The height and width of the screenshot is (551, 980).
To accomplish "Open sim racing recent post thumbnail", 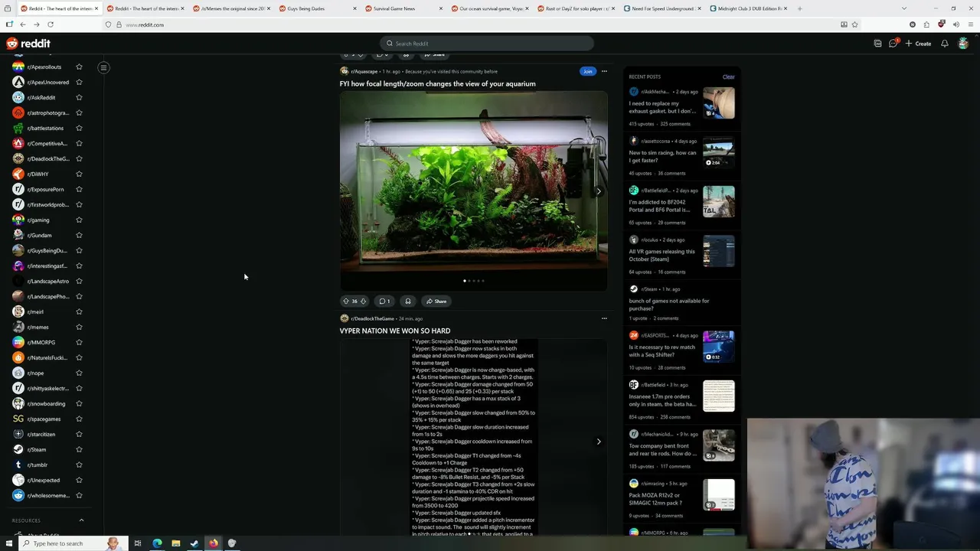I will (x=718, y=152).
